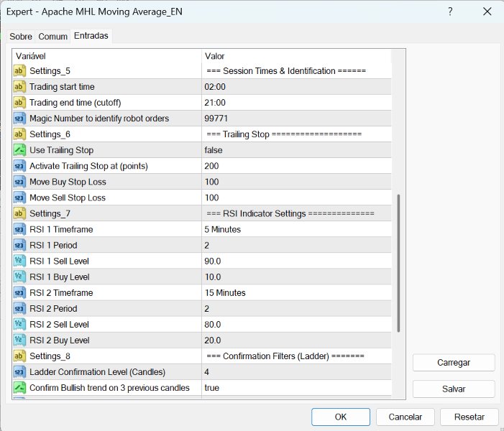Select the Magic Number to identify robot orders label
The width and height of the screenshot is (504, 431).
point(99,119)
